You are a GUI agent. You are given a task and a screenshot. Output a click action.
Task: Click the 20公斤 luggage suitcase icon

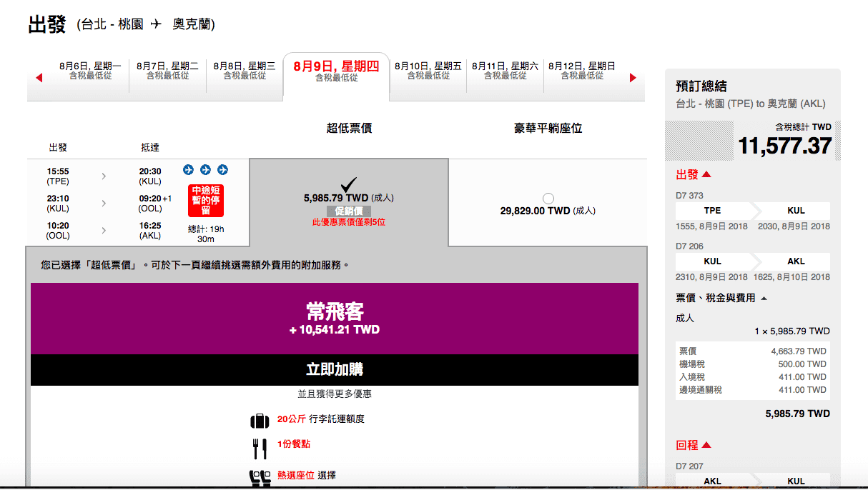260,421
